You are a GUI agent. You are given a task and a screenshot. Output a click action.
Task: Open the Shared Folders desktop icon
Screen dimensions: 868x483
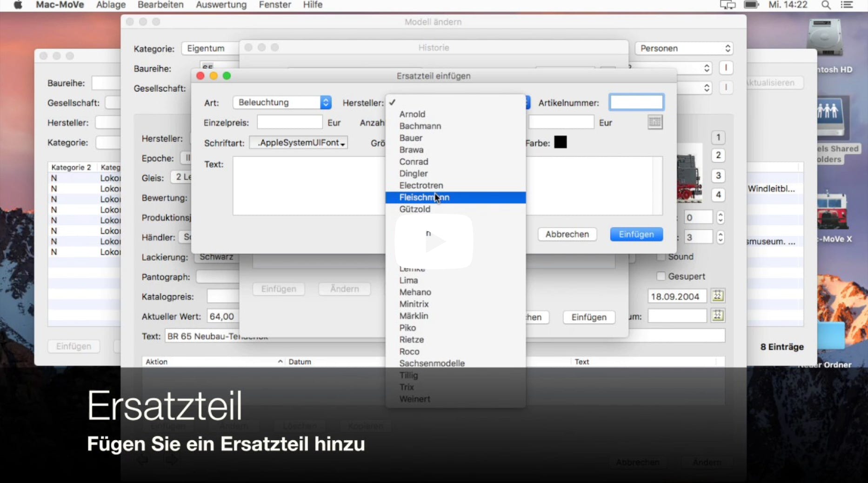coord(831,119)
